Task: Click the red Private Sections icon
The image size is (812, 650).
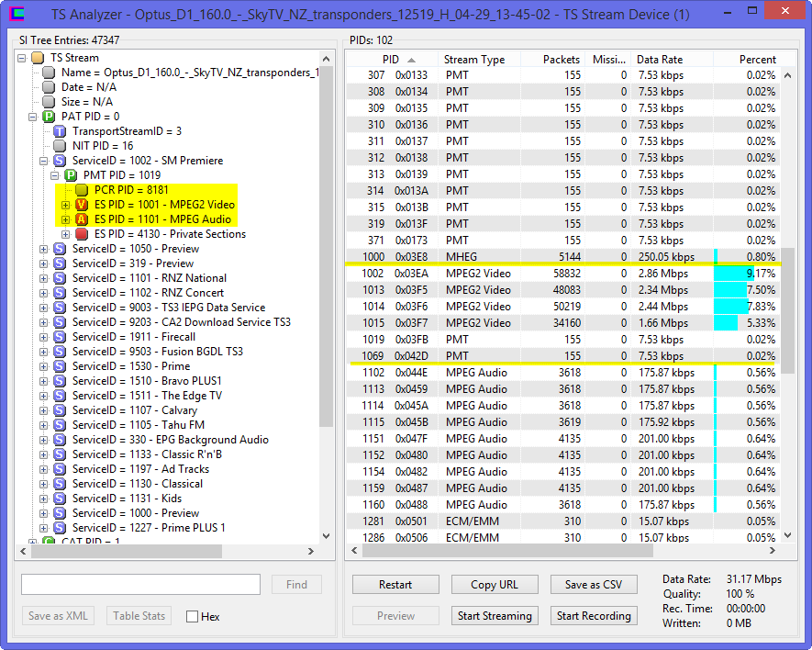Action: coord(82,234)
